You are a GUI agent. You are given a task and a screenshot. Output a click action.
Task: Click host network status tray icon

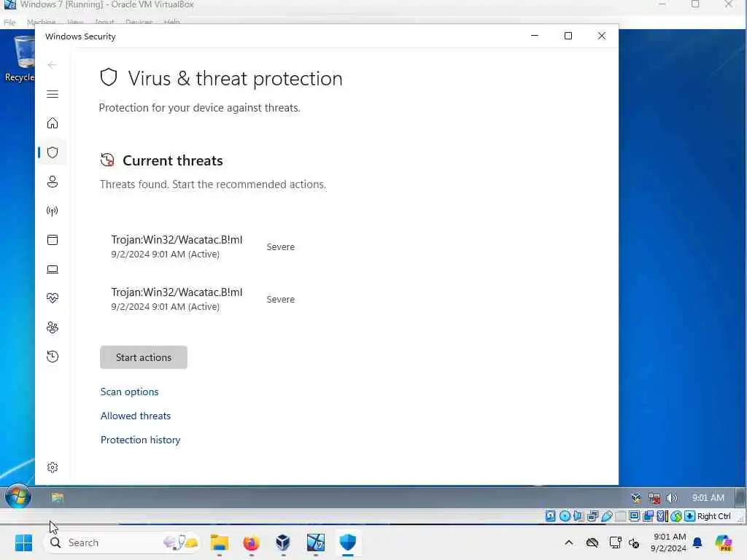click(x=615, y=542)
